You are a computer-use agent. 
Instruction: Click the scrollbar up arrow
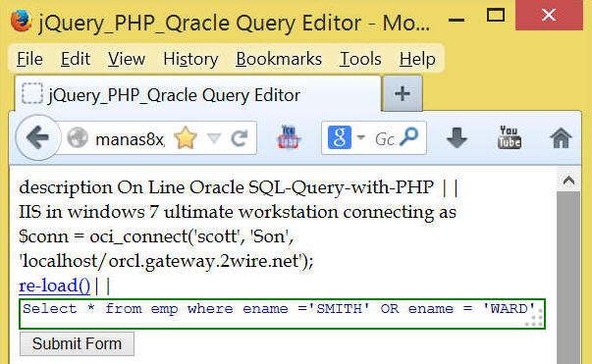click(x=568, y=181)
